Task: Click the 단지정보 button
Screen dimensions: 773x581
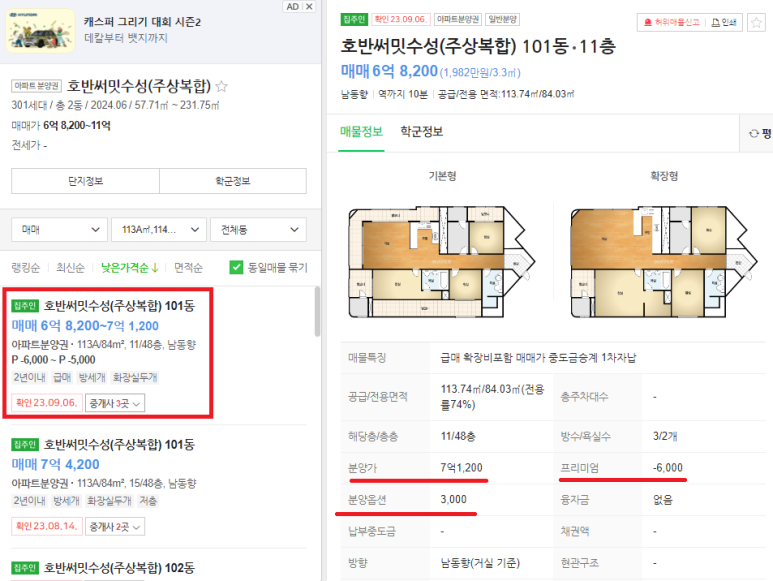Action: (85, 181)
